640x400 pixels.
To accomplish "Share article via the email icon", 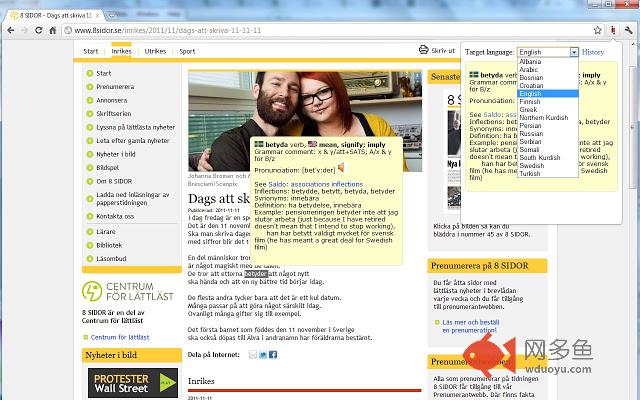I will tap(253, 354).
